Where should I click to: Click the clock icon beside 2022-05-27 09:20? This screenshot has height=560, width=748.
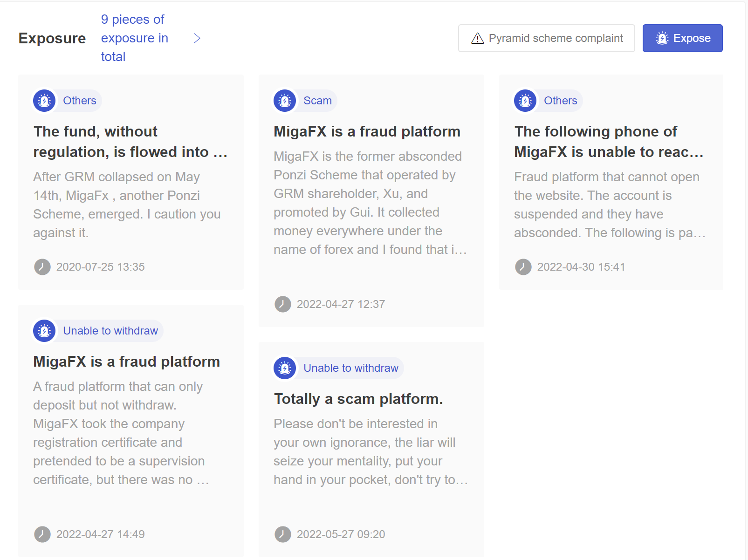pyautogui.click(x=283, y=534)
